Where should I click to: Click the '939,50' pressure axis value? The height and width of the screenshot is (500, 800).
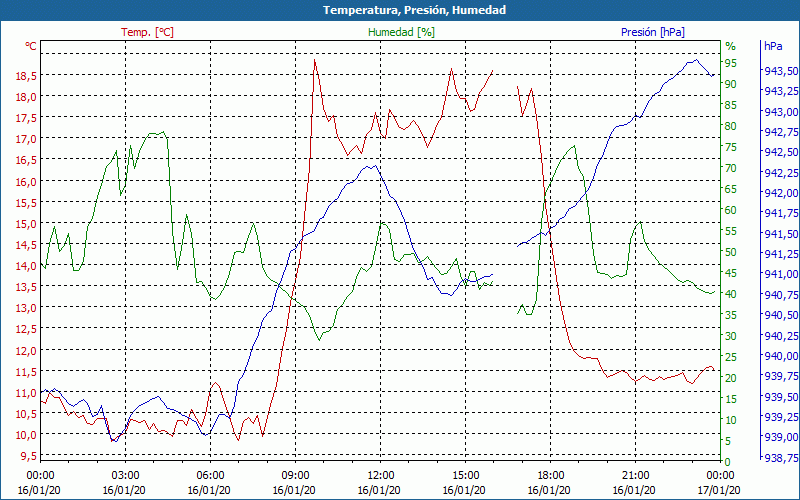pyautogui.click(x=781, y=396)
